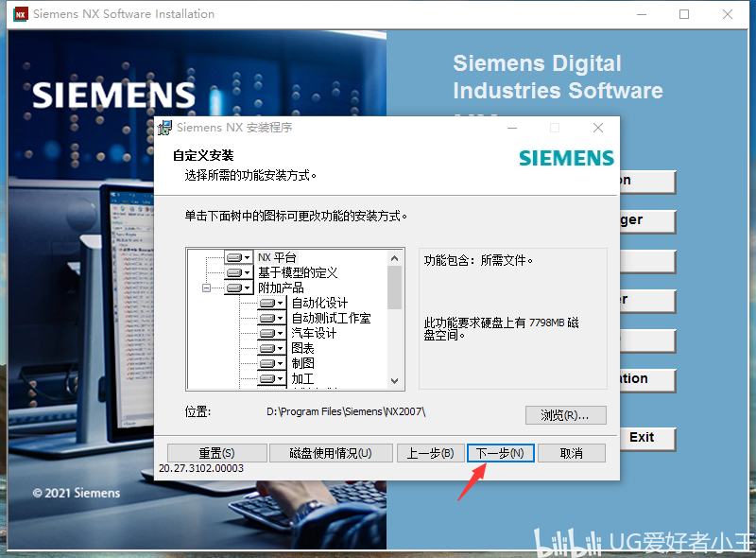Open 基于模型的定义 feature install dropdown icon

click(239, 272)
